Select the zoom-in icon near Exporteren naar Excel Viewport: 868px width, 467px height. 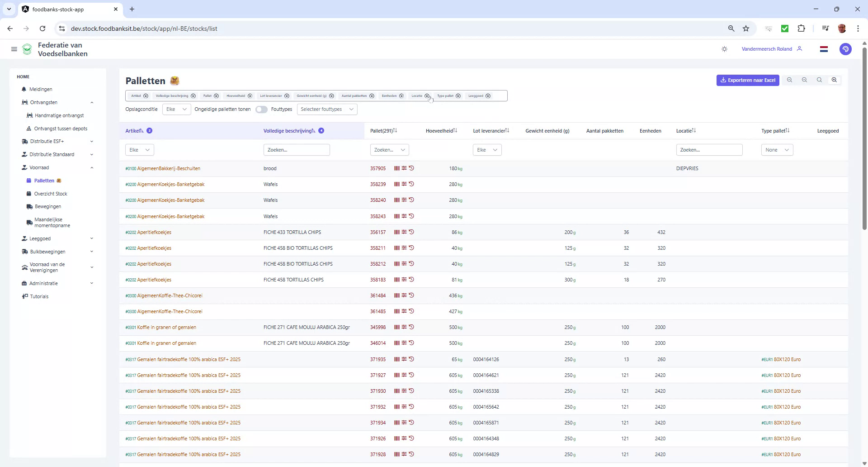(834, 80)
